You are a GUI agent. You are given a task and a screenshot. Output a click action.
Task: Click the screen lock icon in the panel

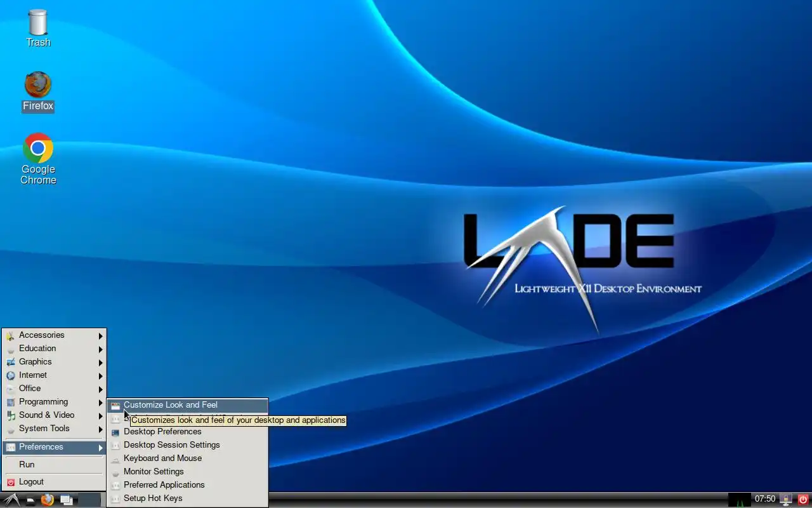tap(786, 500)
